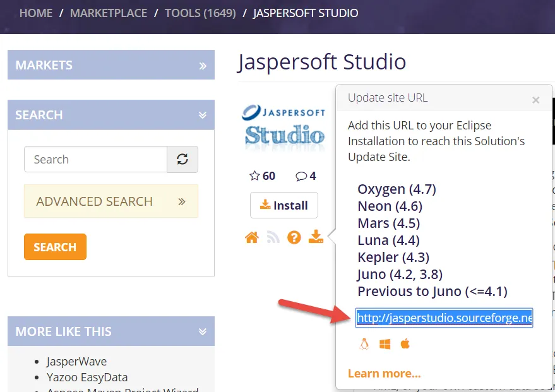Open the JasperWave link
The height and width of the screenshot is (392, 555).
pos(76,361)
